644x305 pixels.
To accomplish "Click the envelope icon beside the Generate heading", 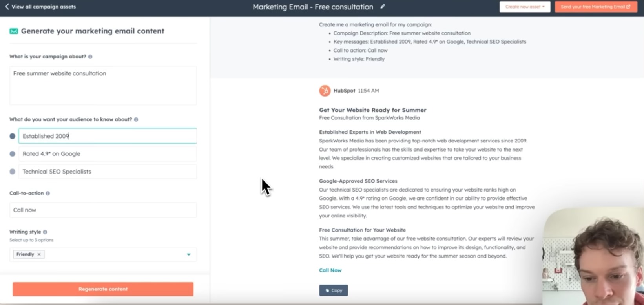I will [14, 31].
